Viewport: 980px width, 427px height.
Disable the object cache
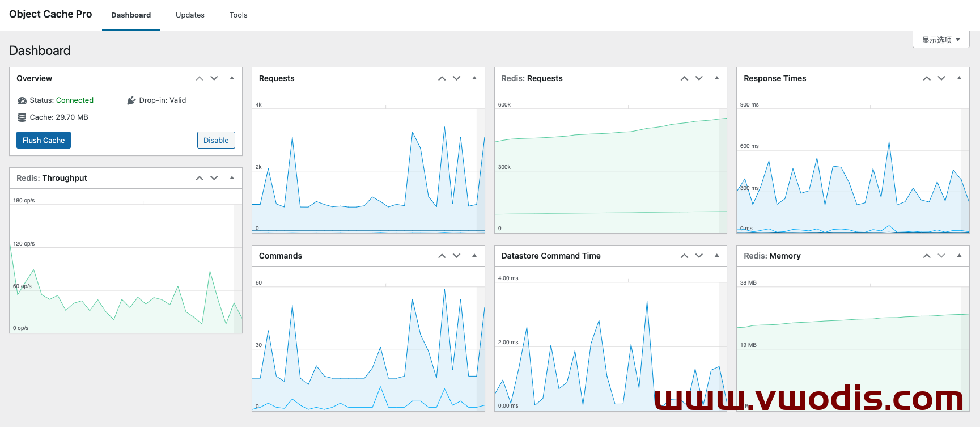pyautogui.click(x=216, y=140)
